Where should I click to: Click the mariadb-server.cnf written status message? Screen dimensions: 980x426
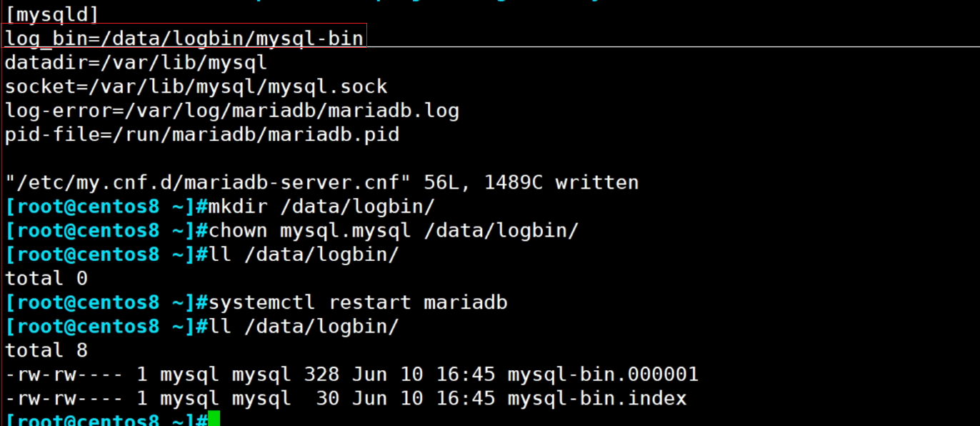pos(321,183)
